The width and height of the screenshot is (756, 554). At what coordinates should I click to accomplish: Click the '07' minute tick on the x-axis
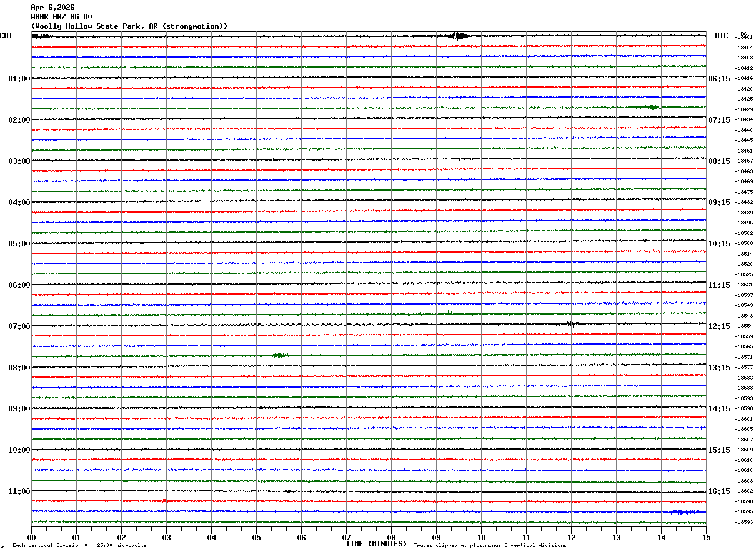pyautogui.click(x=346, y=537)
